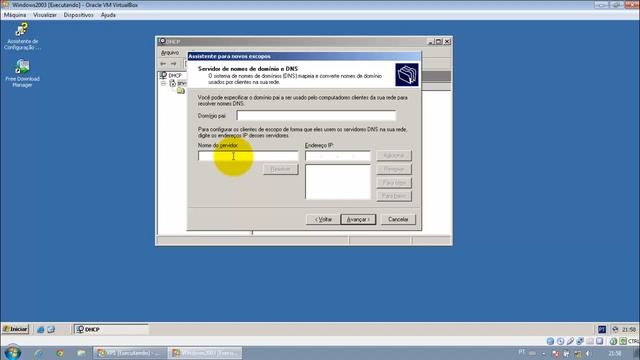Click the Endereço IP address field
The width and height of the screenshot is (640, 360).
[338, 156]
